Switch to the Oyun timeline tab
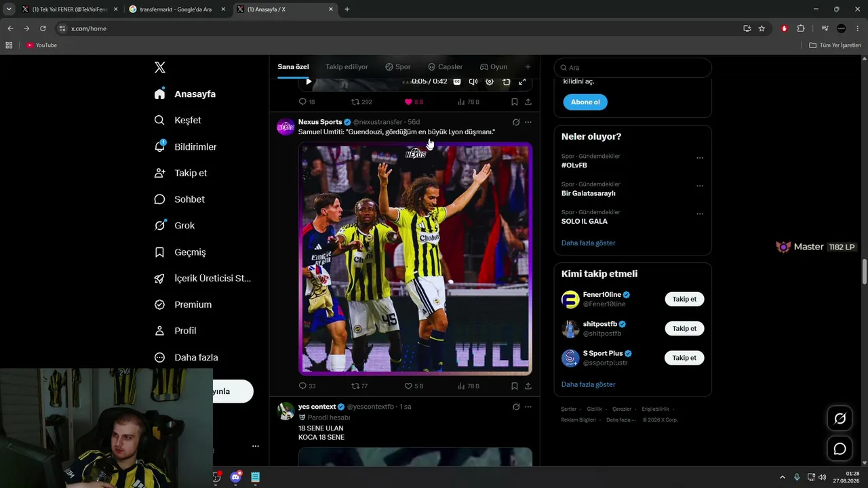This screenshot has width=868, height=488. point(494,67)
